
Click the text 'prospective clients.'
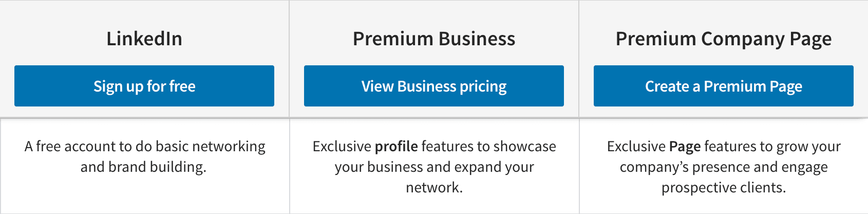coord(724,188)
